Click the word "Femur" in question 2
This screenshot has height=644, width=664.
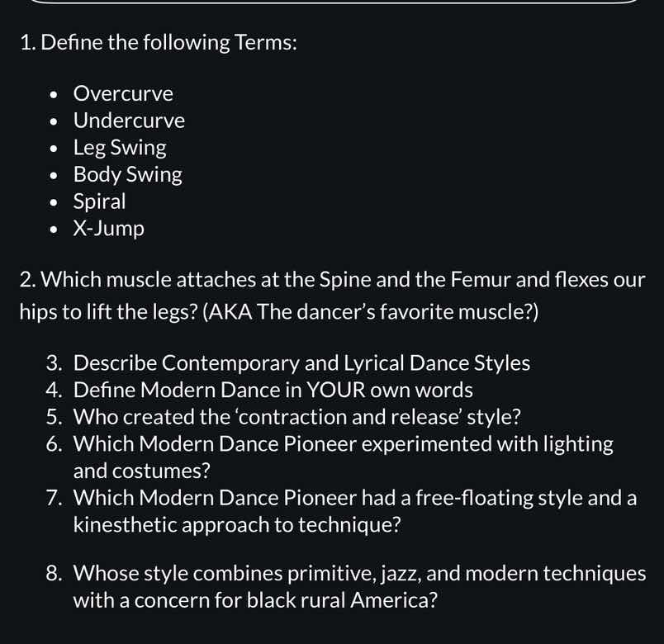click(x=480, y=280)
